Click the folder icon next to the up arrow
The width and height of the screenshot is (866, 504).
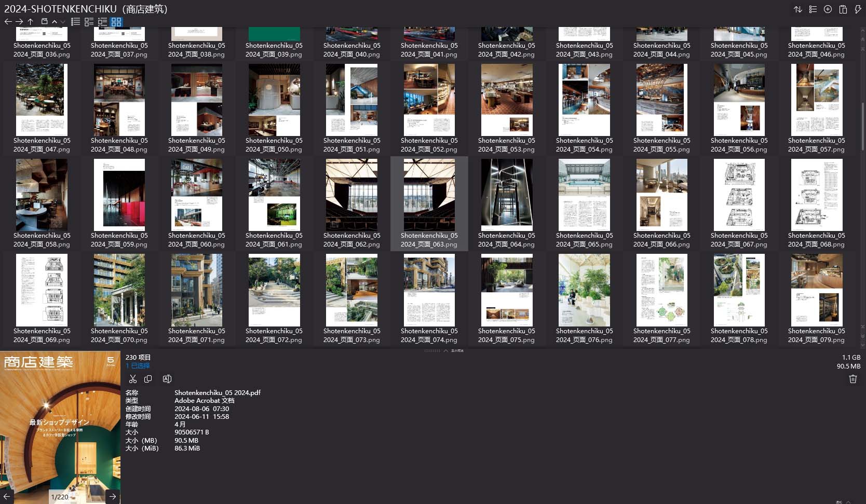(45, 22)
